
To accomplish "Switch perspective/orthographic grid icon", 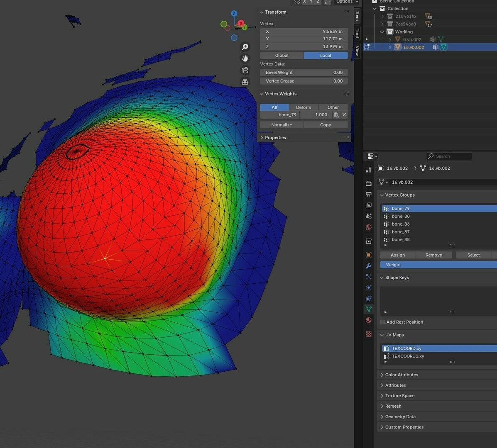I will pos(245,82).
